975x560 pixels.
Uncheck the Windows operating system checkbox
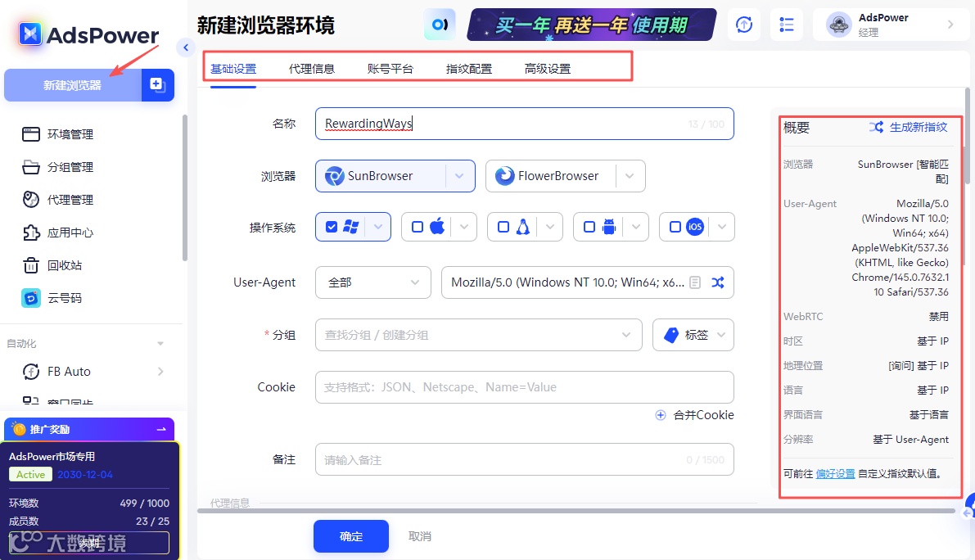pyautogui.click(x=332, y=227)
